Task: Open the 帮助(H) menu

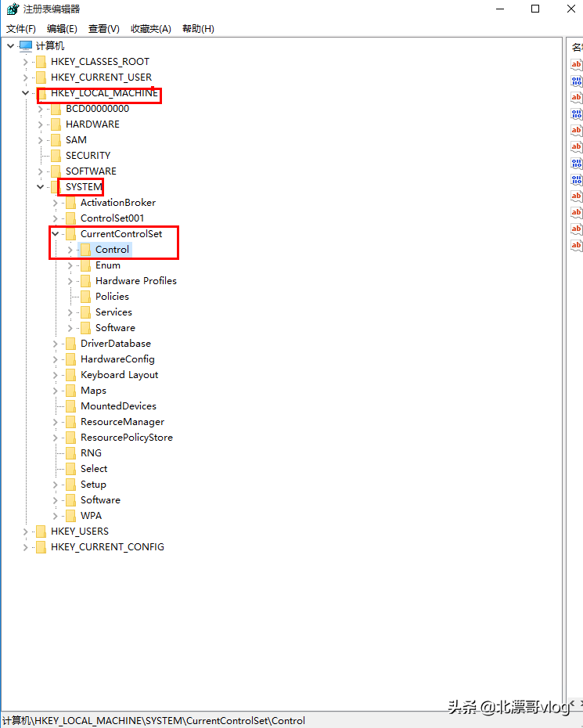Action: coord(198,29)
